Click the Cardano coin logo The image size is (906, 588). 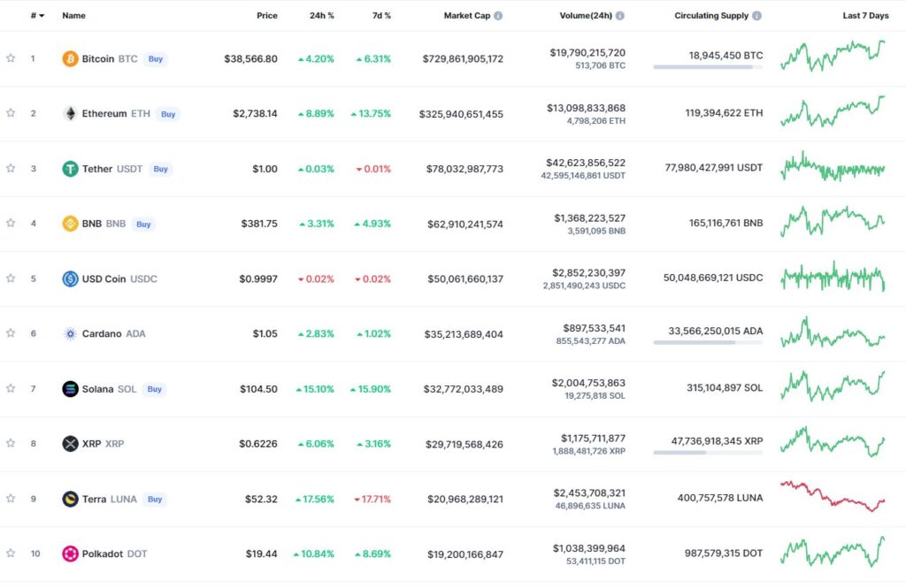coord(70,333)
